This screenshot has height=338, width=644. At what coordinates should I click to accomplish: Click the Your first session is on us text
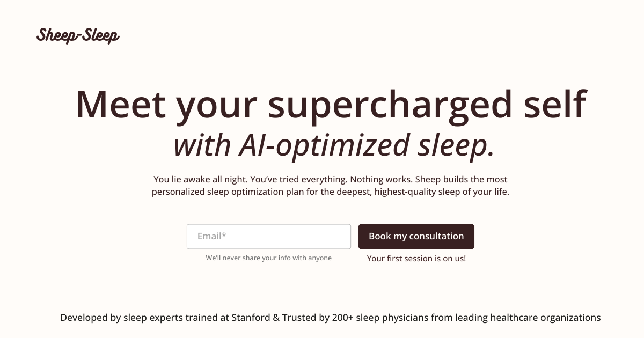coord(416,258)
